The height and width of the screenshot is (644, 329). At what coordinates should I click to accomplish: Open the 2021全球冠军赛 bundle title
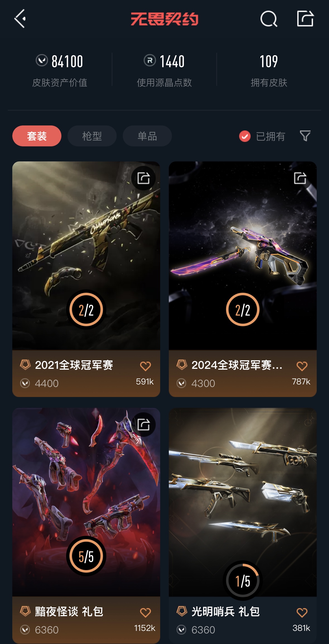coord(74,365)
